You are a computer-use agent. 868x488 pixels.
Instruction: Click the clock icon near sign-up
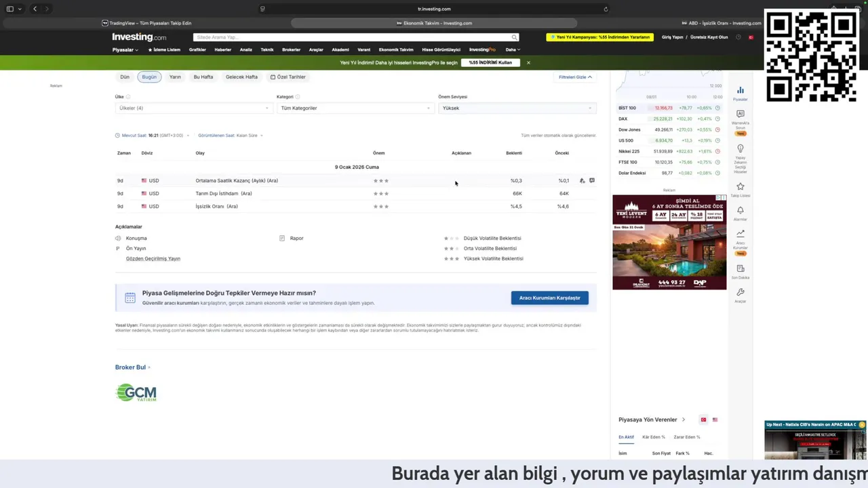click(x=738, y=37)
